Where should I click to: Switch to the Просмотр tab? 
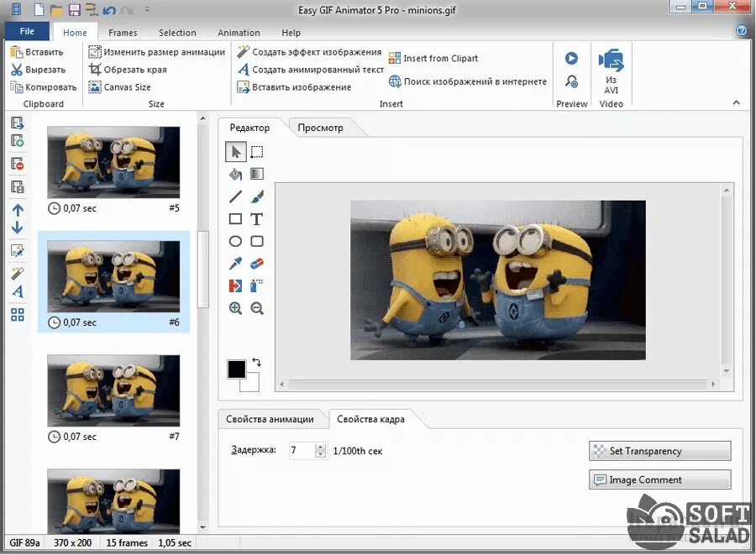[320, 128]
